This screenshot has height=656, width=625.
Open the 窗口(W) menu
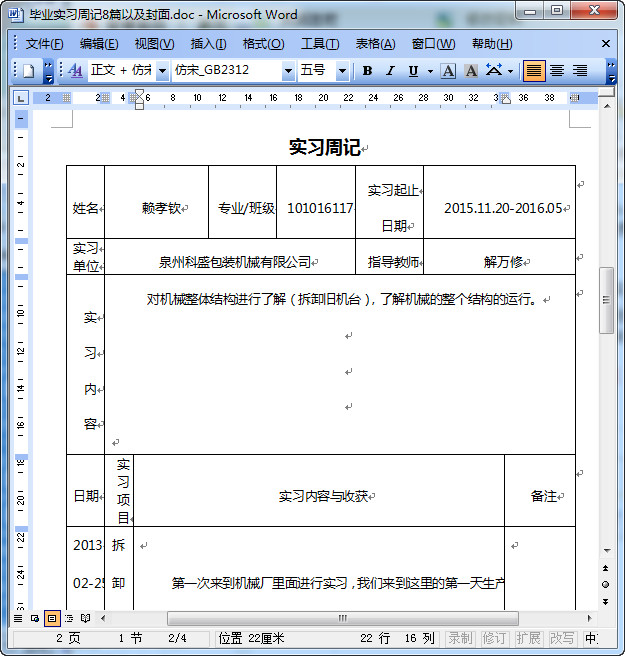pos(433,44)
